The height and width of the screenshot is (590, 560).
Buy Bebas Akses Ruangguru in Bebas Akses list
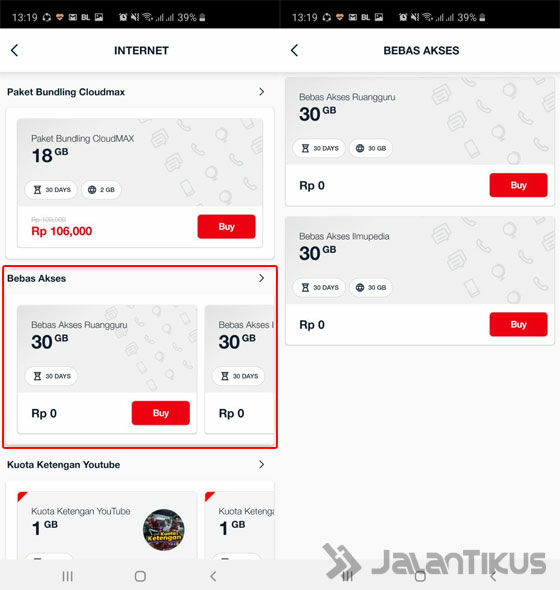click(x=518, y=185)
